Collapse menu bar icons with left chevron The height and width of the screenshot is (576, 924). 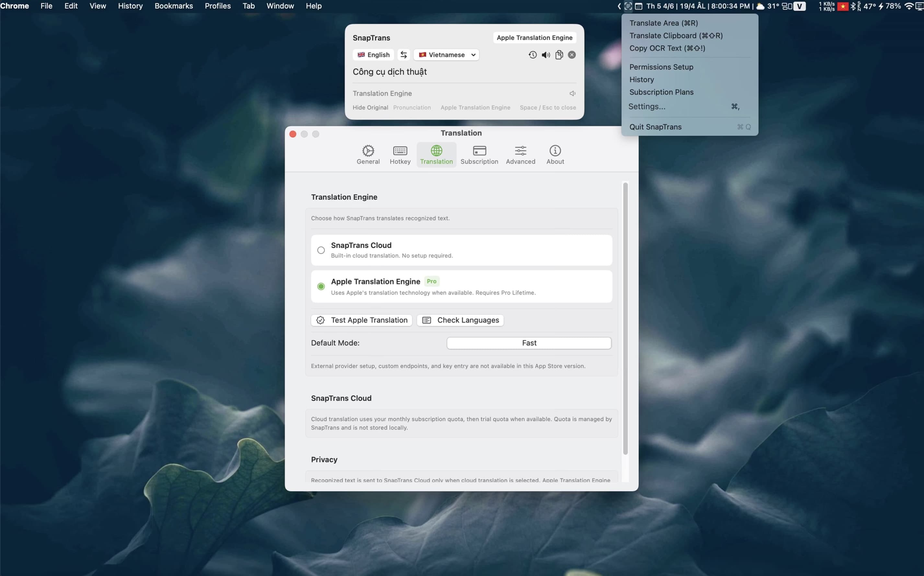(x=619, y=6)
